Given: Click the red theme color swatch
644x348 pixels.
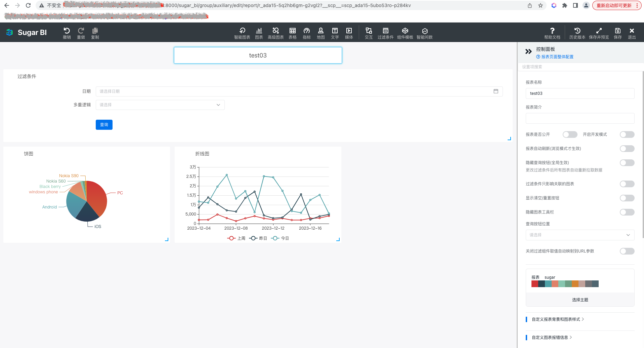Looking at the screenshot, I should tap(535, 284).
